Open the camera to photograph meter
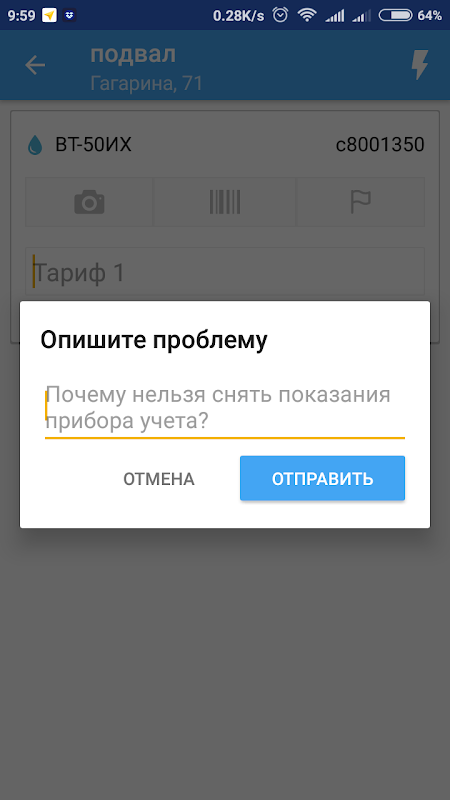 [x=89, y=202]
